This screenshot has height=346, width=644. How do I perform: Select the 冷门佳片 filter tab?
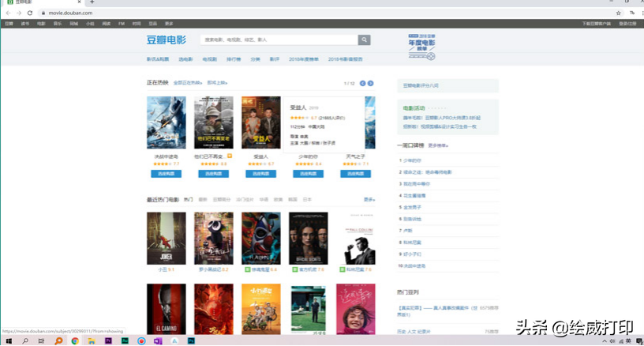pyautogui.click(x=245, y=200)
